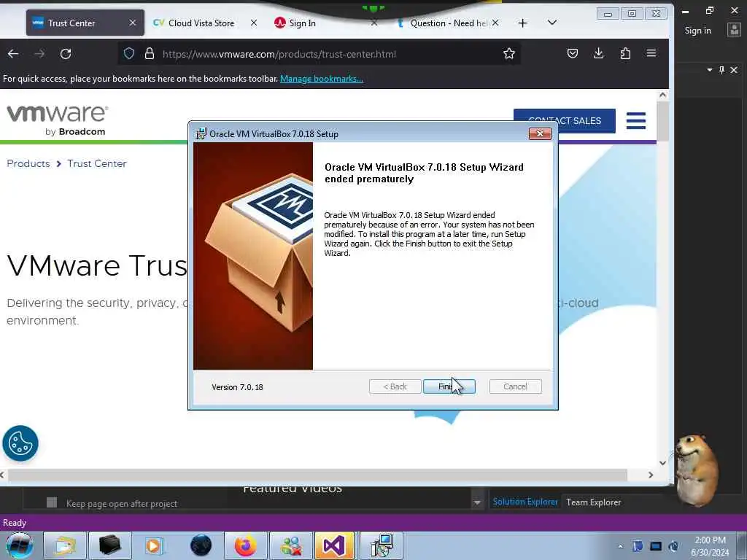Open the black box taskbar application

click(x=109, y=545)
